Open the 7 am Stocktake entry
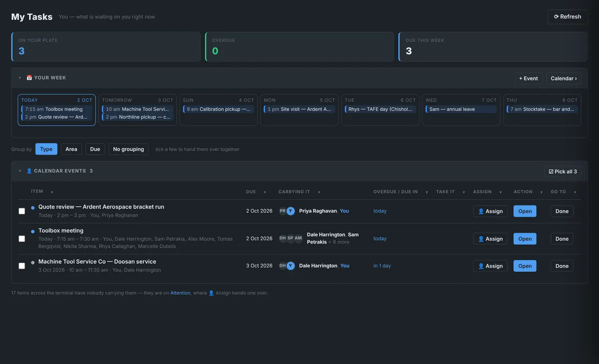 tap(542, 109)
